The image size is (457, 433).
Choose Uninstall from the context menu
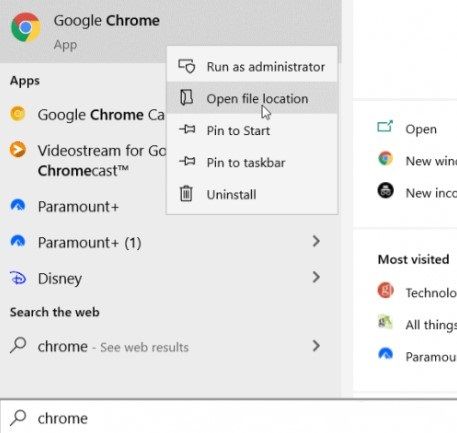coord(252,194)
